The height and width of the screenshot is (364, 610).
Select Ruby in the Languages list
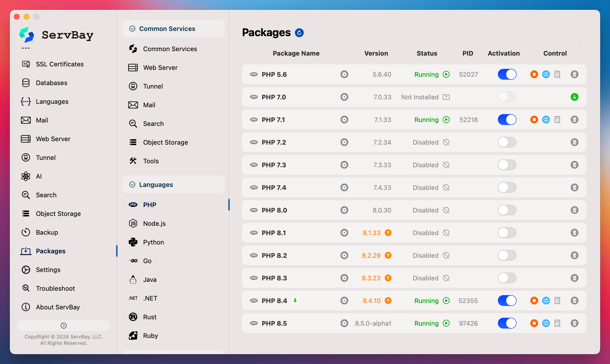point(143,336)
